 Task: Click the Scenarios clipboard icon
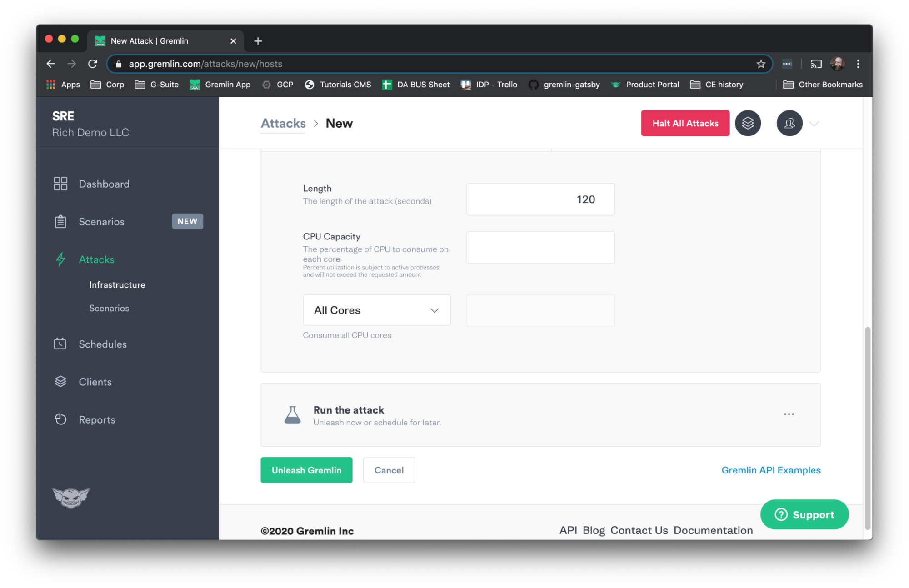pos(60,221)
